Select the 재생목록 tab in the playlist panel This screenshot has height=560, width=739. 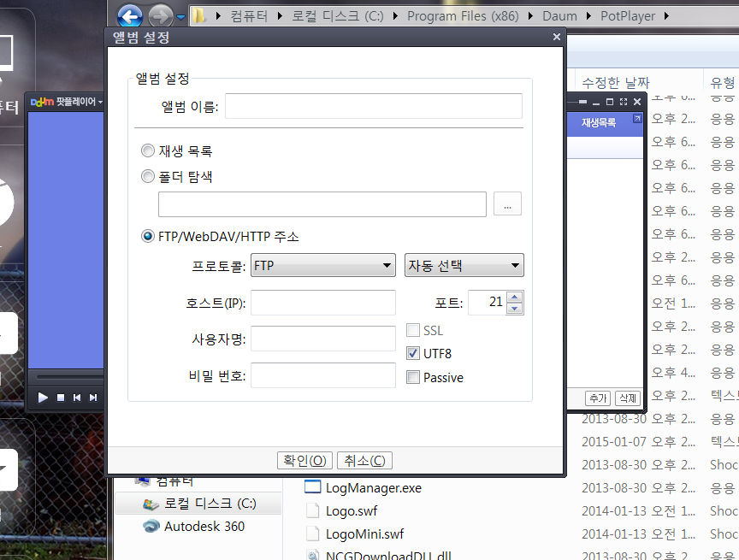pyautogui.click(x=598, y=123)
